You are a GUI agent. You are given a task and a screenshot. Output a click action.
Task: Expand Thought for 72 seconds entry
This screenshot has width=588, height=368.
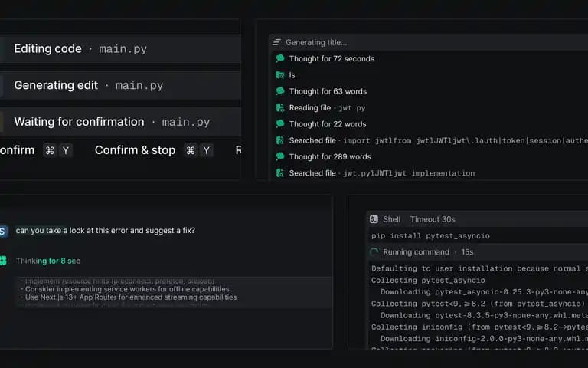click(332, 58)
